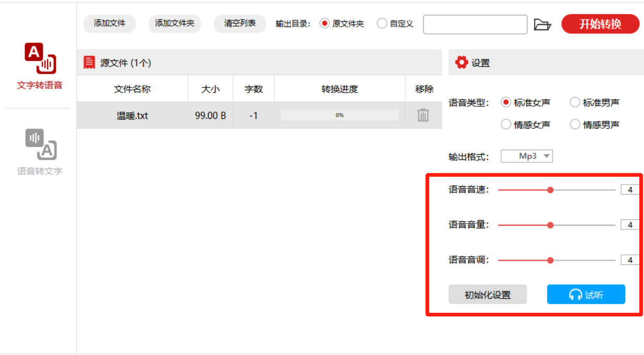644x355 pixels.
Task: Delete 温暖.txt with the trash icon
Action: pyautogui.click(x=423, y=115)
